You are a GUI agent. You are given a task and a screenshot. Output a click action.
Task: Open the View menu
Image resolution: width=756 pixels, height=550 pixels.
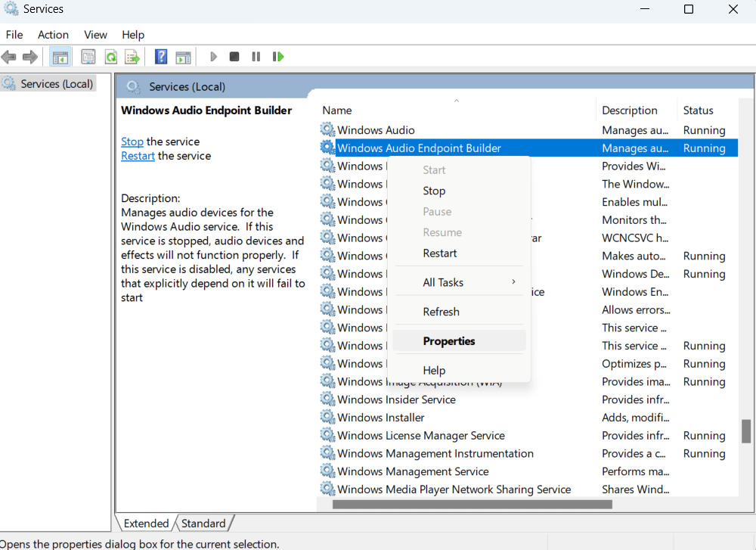(x=95, y=35)
